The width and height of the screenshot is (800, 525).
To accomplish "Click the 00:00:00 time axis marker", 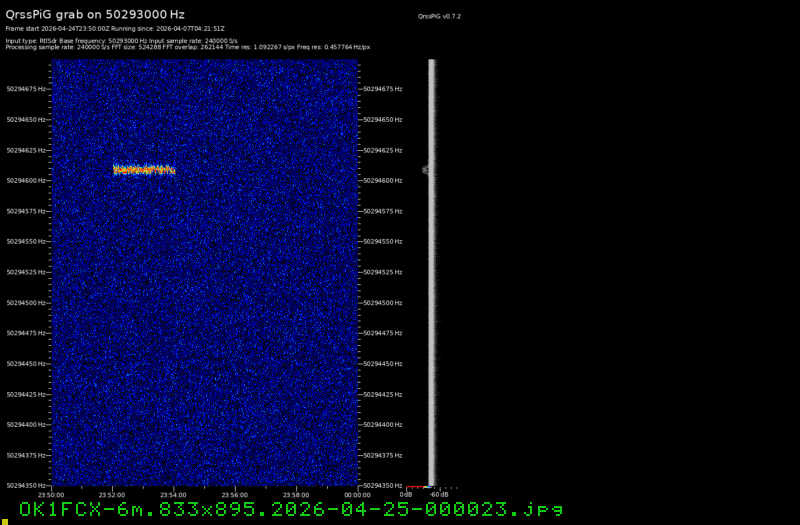I will [357, 494].
